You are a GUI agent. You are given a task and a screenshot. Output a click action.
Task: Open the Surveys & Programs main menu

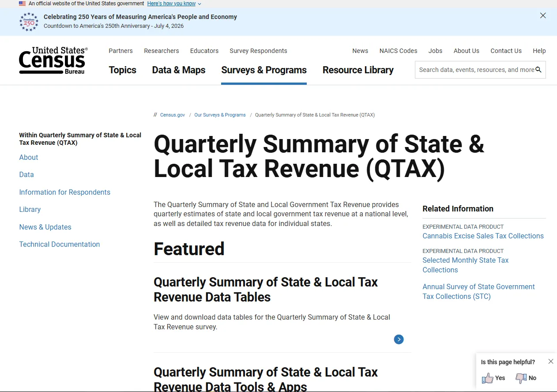click(x=264, y=70)
